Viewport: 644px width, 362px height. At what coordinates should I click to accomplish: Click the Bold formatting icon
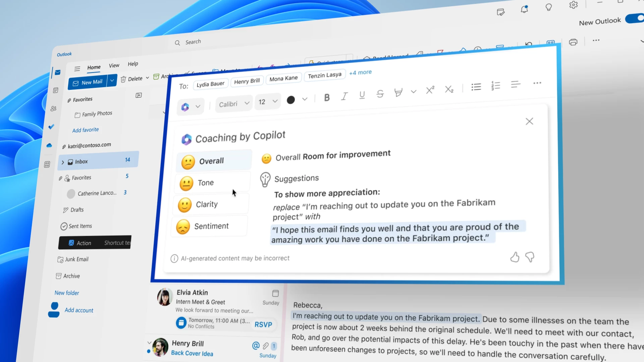coord(327,98)
